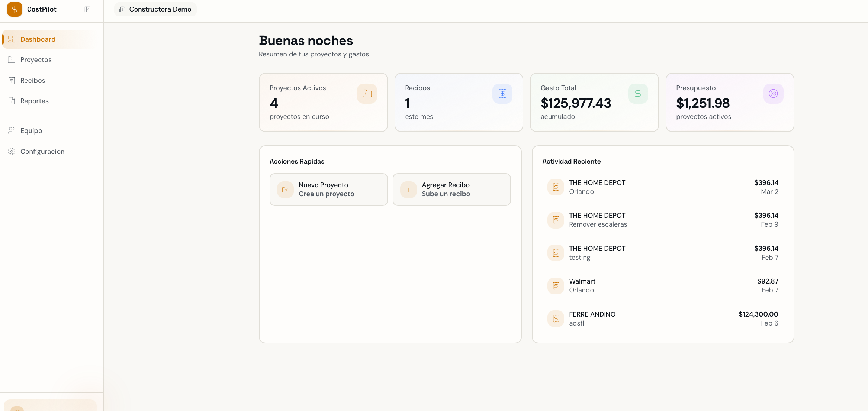Viewport: 868px width, 411px height.
Task: Switch to the Dashboard section
Action: [x=38, y=39]
